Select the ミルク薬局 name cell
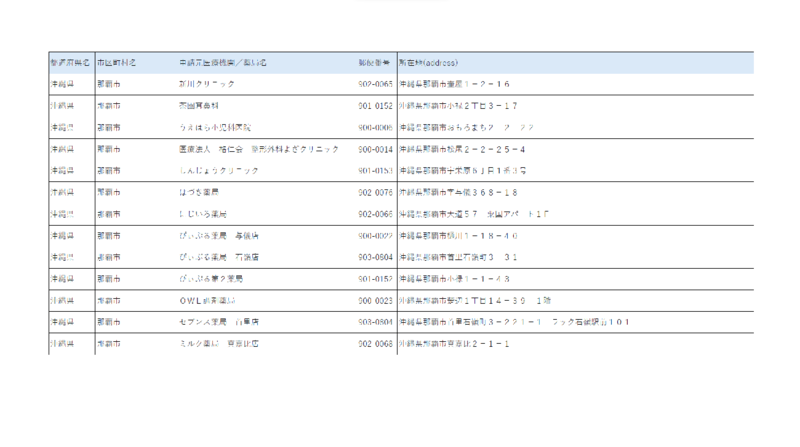Screen dimensions: 800x447 click(x=219, y=343)
